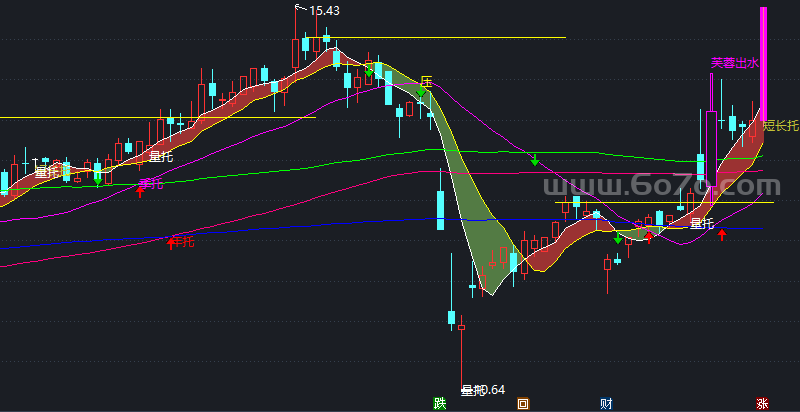Click the green 跌 marker icon
The height and width of the screenshot is (412, 800).
pyautogui.click(x=438, y=404)
